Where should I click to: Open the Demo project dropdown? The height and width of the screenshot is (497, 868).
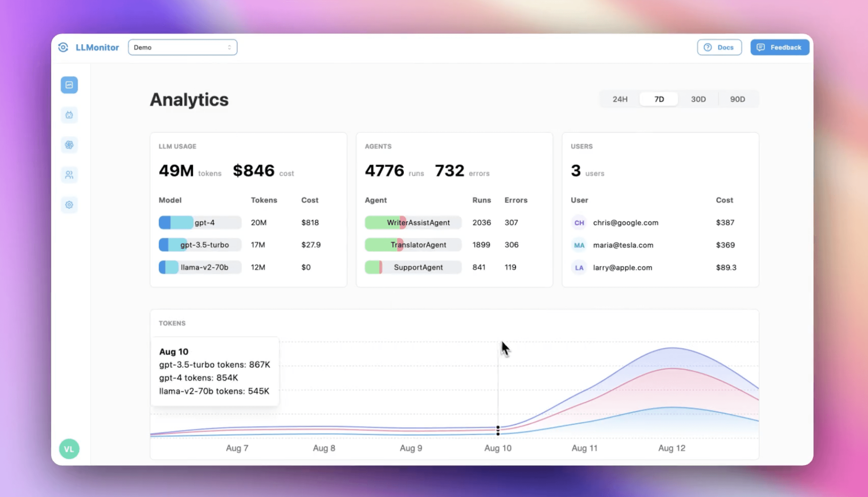tap(182, 47)
